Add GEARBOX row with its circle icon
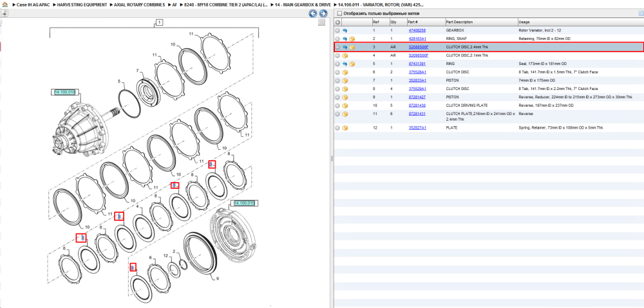The height and width of the screenshot is (308, 644). [x=337, y=30]
